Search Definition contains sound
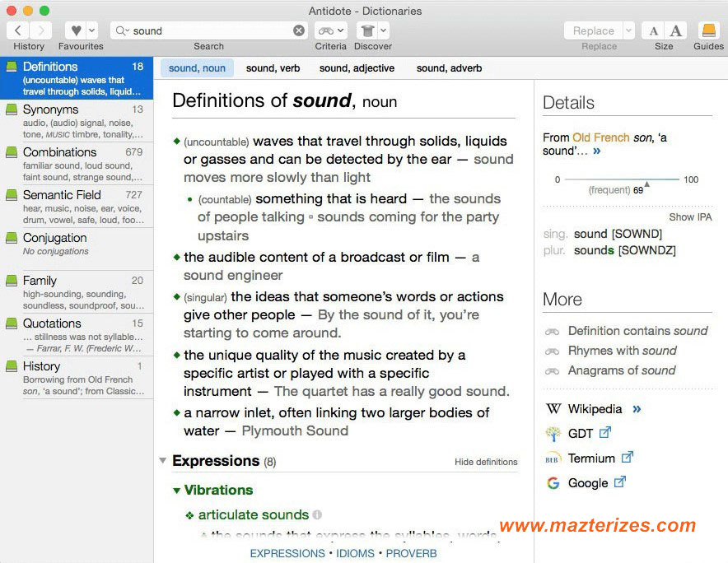 pos(637,330)
